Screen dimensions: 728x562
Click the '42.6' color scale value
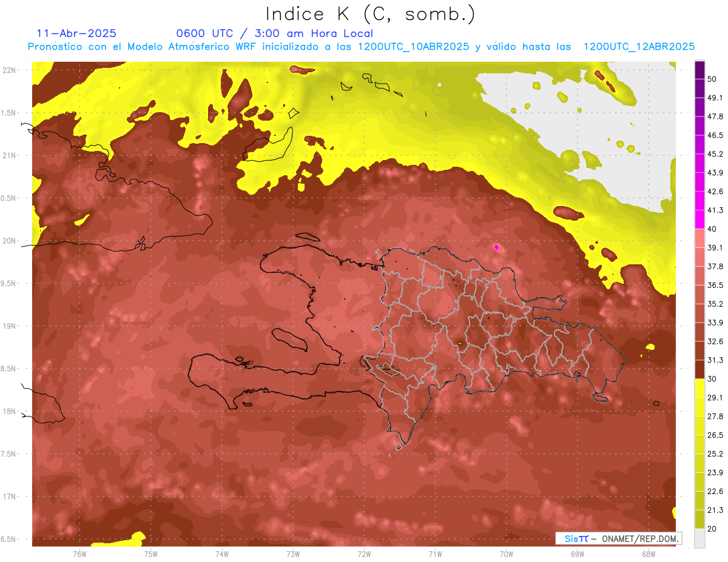715,192
